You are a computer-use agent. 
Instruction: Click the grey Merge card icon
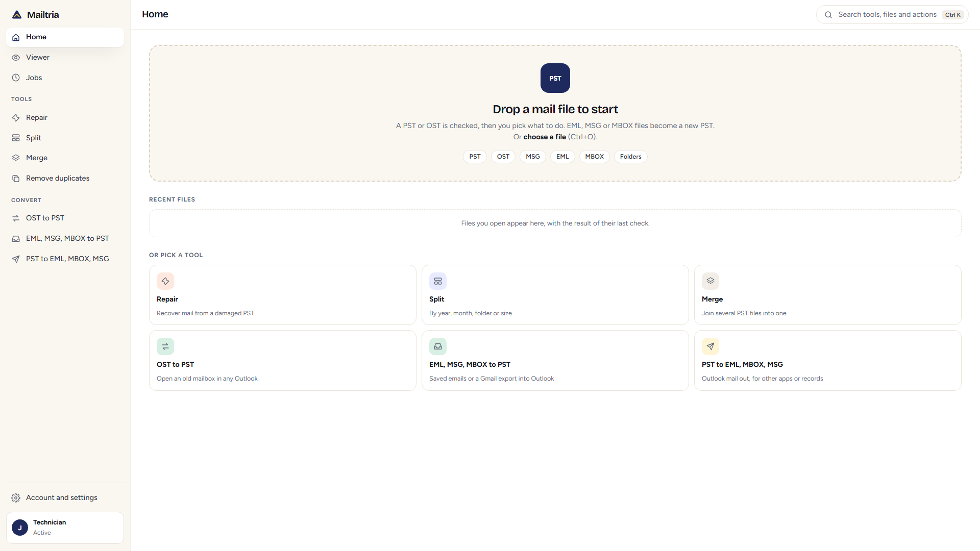pyautogui.click(x=710, y=281)
